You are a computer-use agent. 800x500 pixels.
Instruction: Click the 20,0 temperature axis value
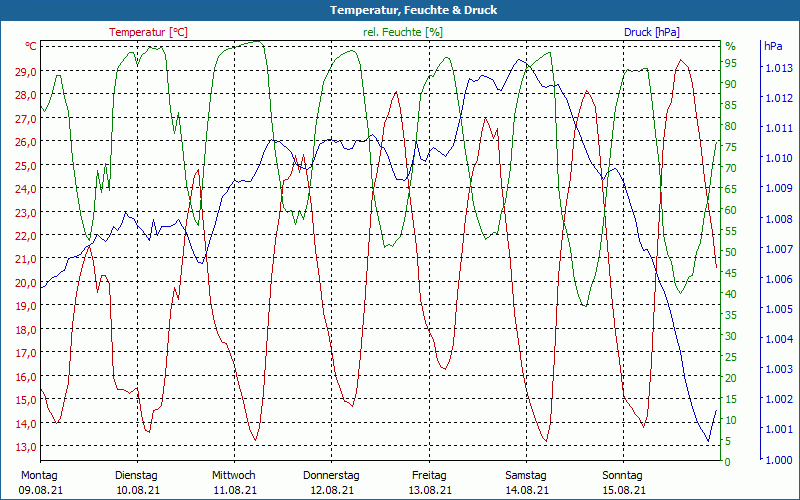pyautogui.click(x=26, y=283)
